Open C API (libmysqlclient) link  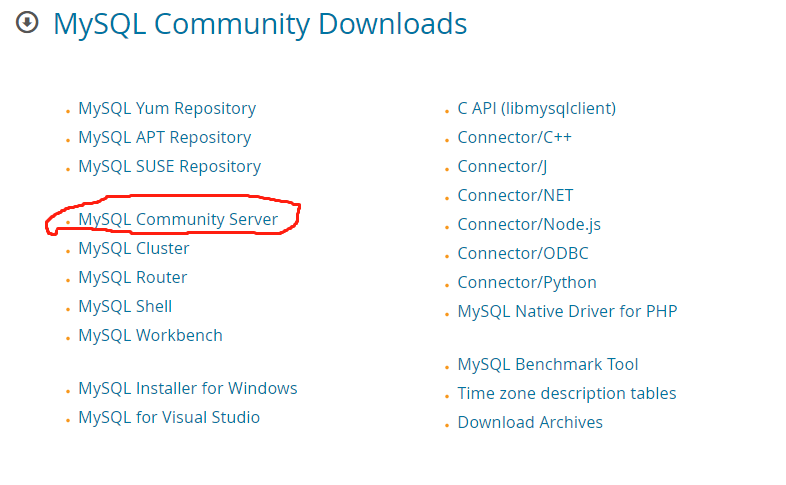click(x=536, y=109)
